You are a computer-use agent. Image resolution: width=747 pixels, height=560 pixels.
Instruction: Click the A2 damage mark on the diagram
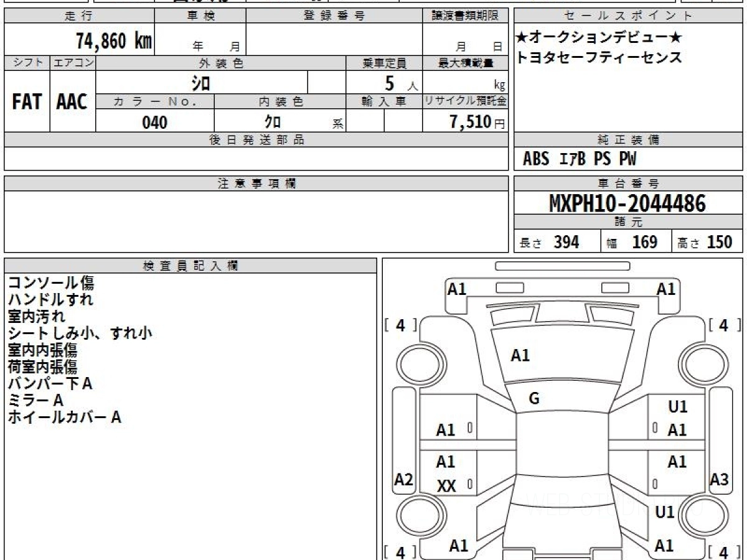click(404, 479)
